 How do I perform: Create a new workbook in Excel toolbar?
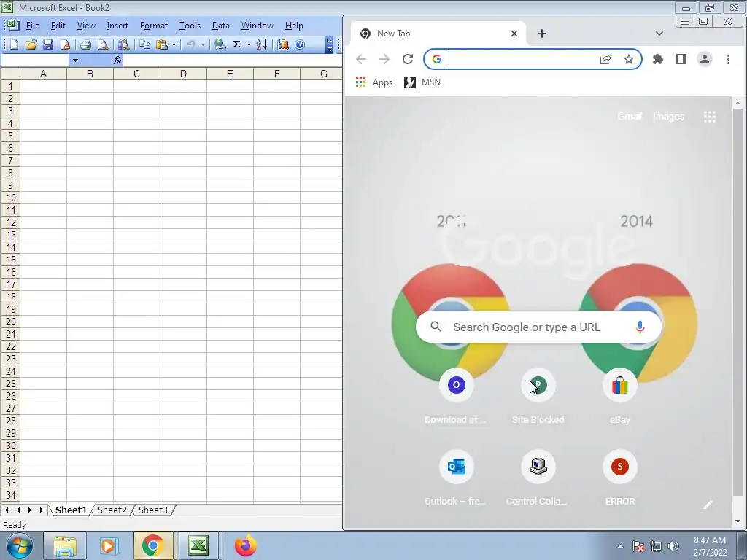click(x=15, y=44)
